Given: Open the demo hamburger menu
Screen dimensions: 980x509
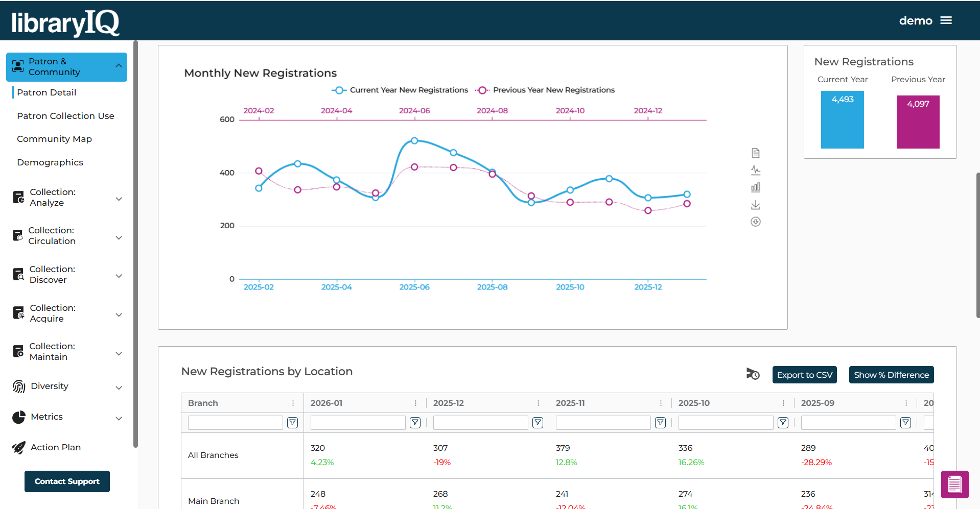Looking at the screenshot, I should pos(946,20).
